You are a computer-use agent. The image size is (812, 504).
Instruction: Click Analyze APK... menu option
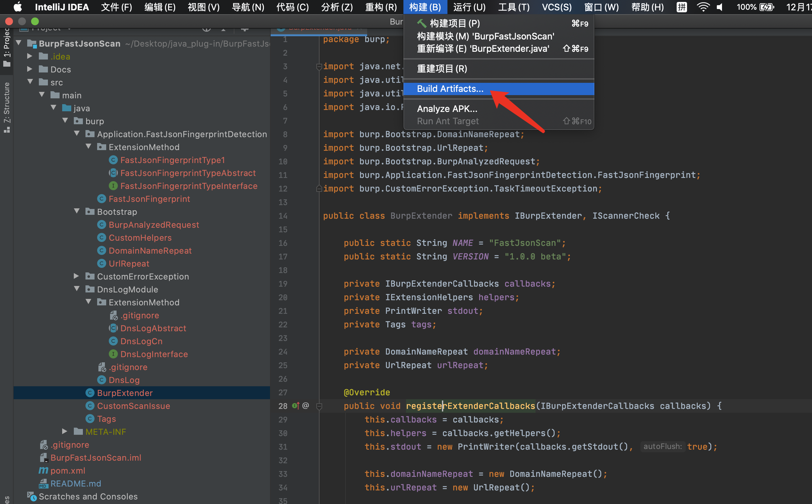click(x=447, y=109)
